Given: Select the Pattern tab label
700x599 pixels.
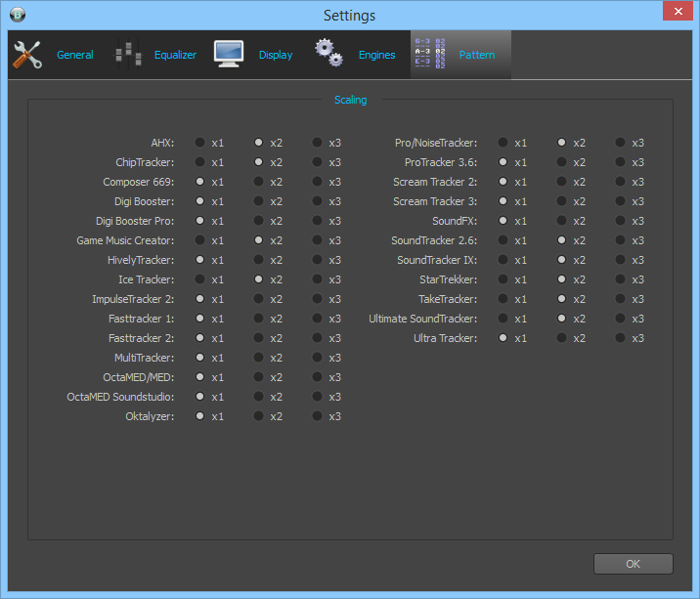Looking at the screenshot, I should (477, 55).
